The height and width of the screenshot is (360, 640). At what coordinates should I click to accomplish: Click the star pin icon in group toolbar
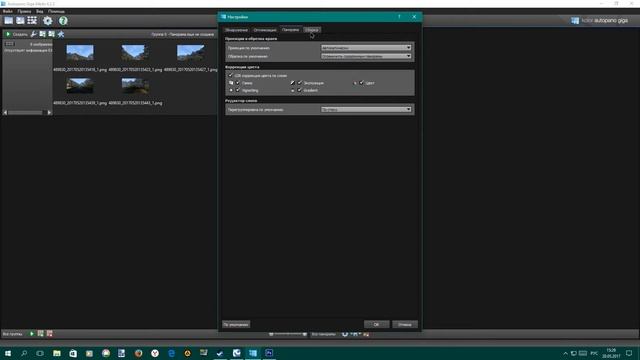click(x=61, y=34)
